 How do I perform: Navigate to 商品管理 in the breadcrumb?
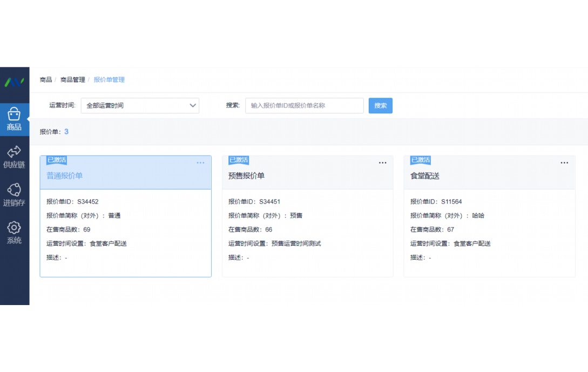[x=71, y=79]
